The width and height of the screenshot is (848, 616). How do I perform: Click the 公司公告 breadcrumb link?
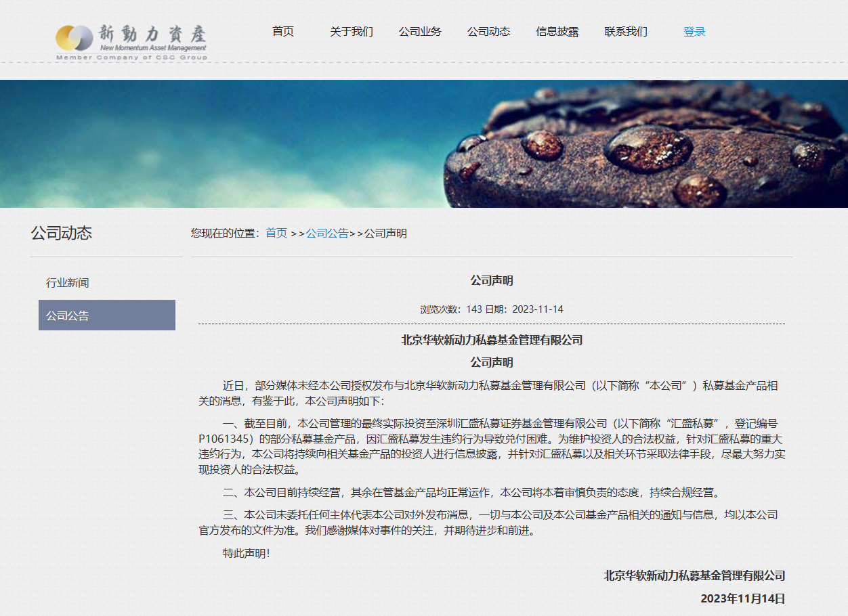tap(327, 234)
